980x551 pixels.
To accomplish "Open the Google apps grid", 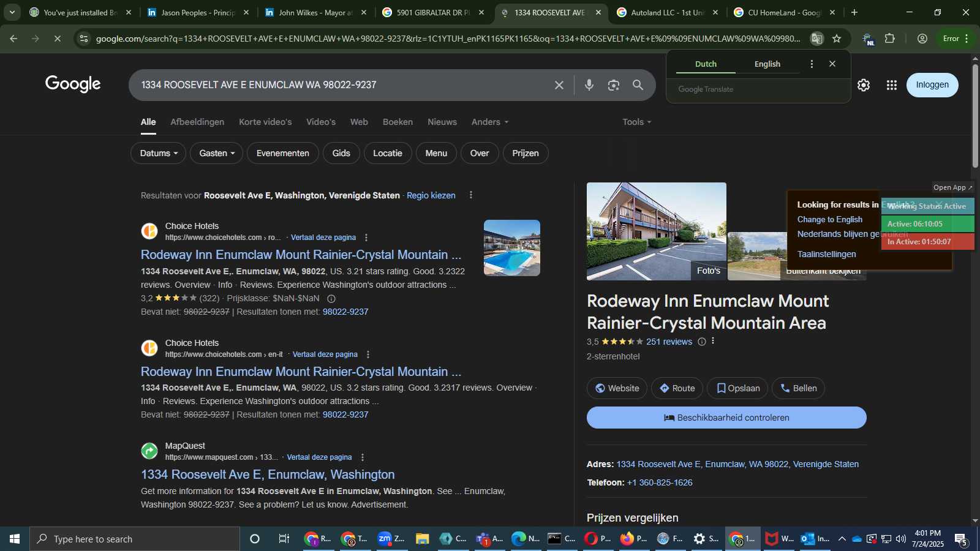I will [x=892, y=85].
